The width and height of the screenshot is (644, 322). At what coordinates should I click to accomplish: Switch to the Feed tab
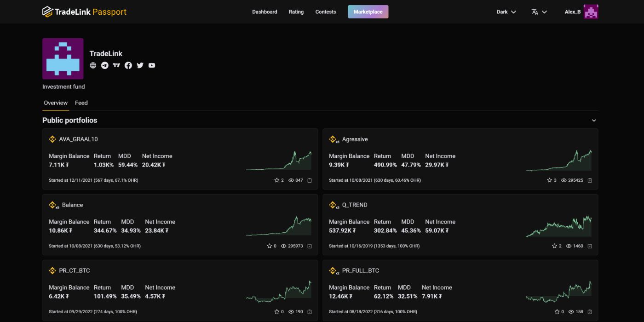pos(81,103)
